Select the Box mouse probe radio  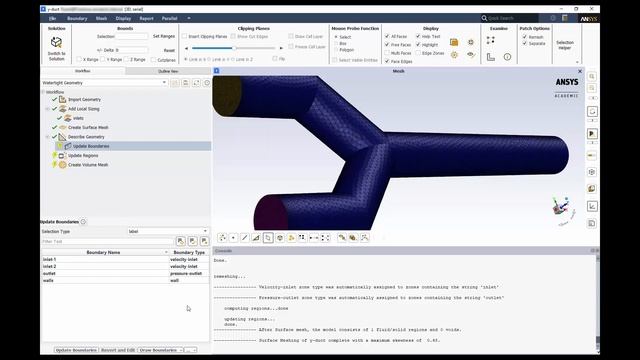point(336,43)
